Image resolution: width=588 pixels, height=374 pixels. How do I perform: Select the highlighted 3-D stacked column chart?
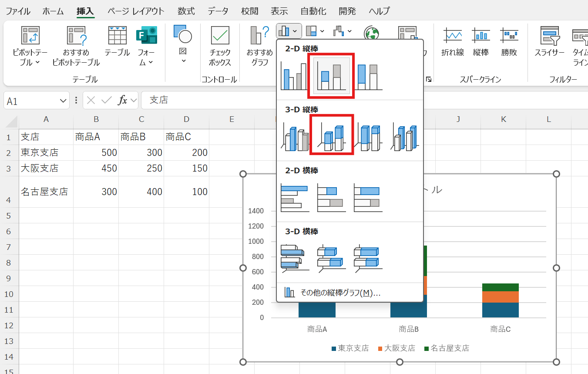[x=331, y=135]
